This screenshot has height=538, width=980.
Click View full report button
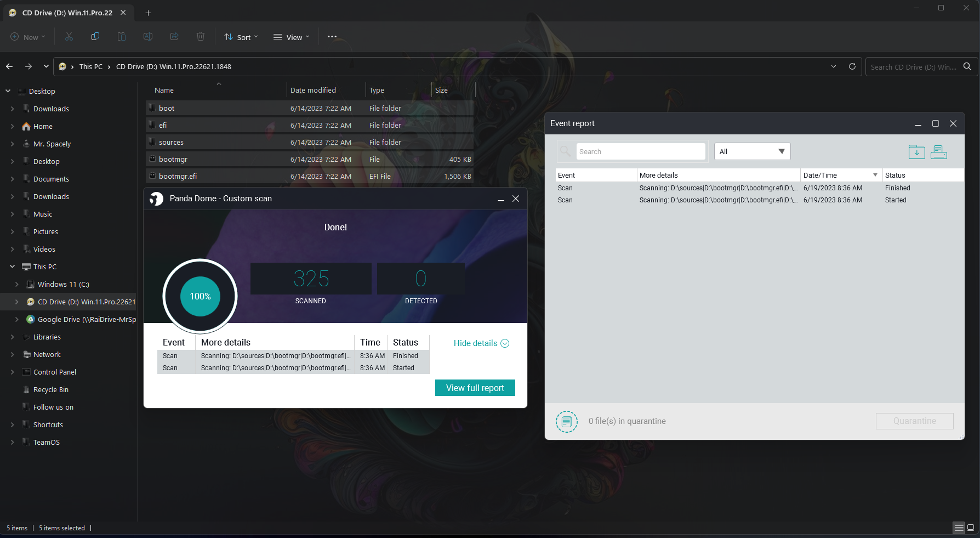[475, 388]
